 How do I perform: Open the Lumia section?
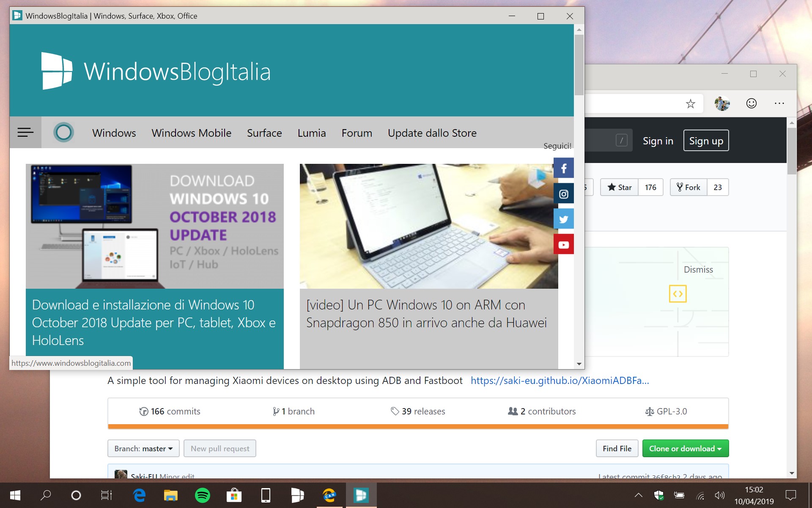point(312,133)
